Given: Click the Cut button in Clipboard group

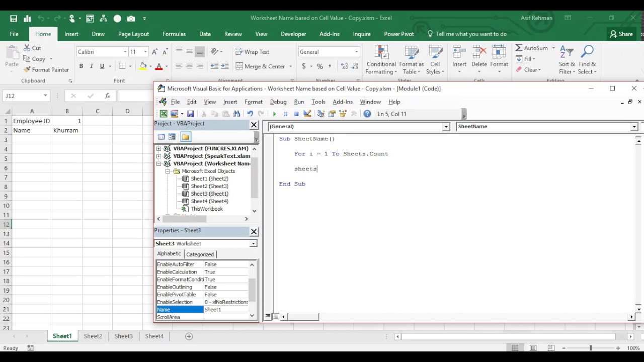Looking at the screenshot, I should tap(32, 48).
